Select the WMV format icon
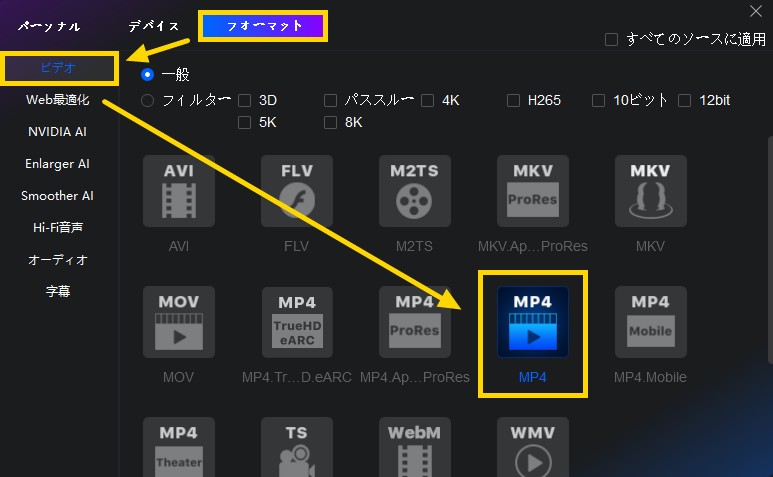Screen dimensions: 773x477 (x=533, y=447)
